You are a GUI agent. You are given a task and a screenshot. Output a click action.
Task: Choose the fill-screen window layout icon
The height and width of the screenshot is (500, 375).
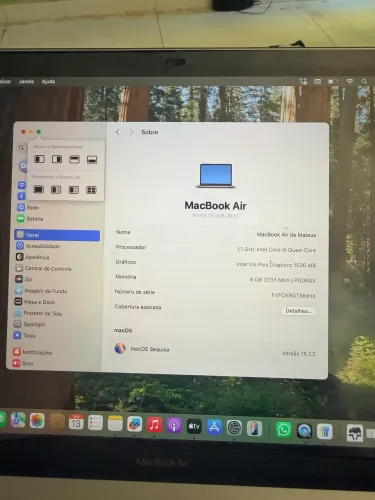pyautogui.click(x=39, y=190)
